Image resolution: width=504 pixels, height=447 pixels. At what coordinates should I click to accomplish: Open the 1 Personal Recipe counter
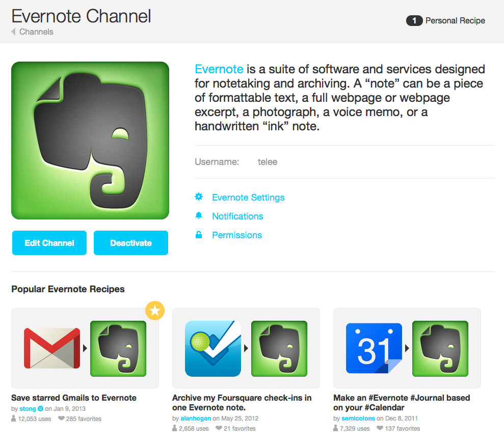(x=446, y=21)
